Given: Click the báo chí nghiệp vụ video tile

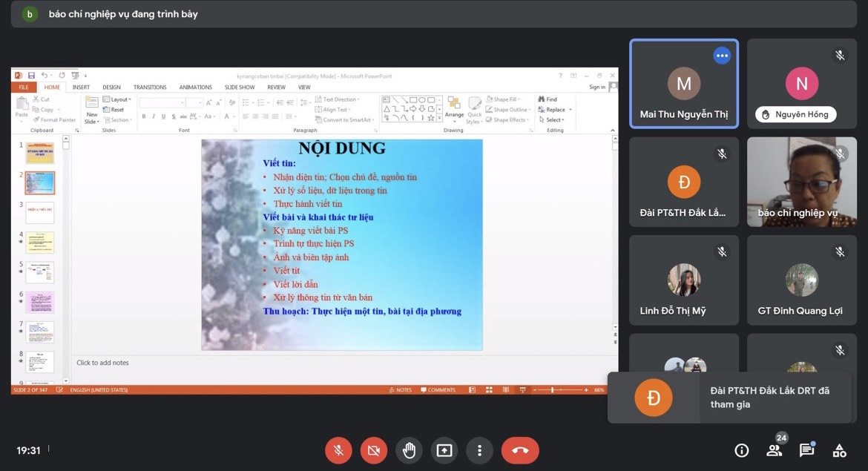Looking at the screenshot, I should click(801, 182).
